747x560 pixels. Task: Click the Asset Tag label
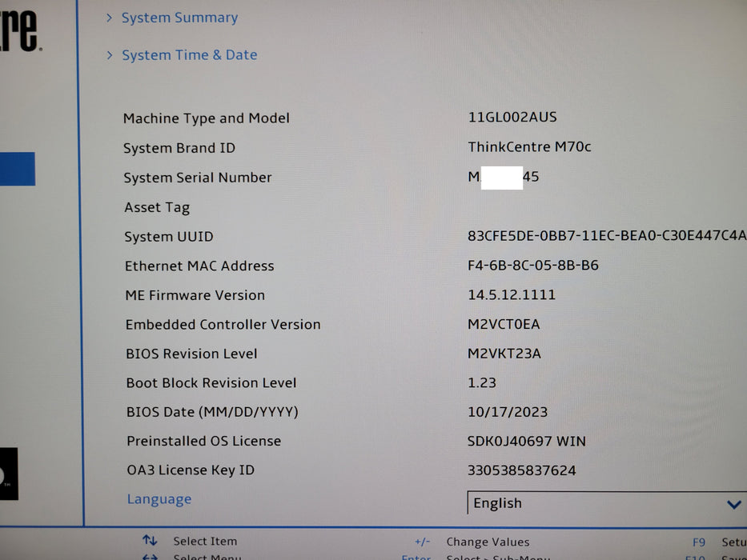tap(157, 208)
